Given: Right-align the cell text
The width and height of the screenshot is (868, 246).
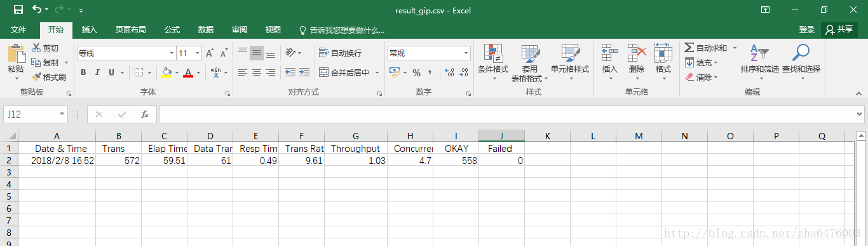Looking at the screenshot, I should pos(271,72).
